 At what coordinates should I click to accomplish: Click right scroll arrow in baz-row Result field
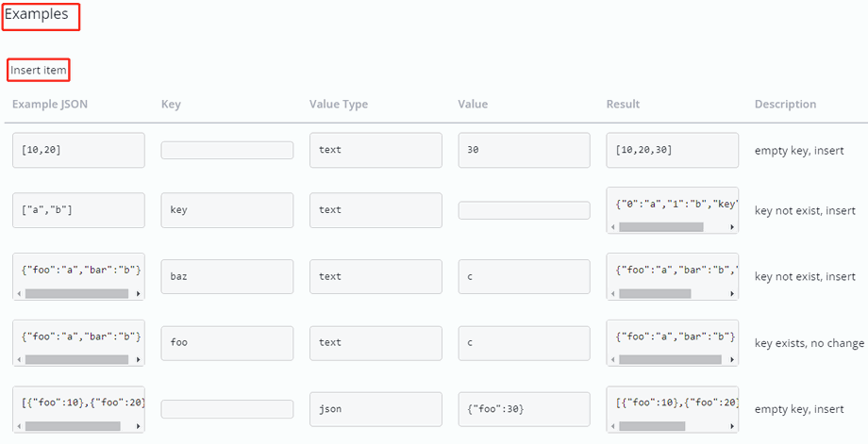[733, 293]
